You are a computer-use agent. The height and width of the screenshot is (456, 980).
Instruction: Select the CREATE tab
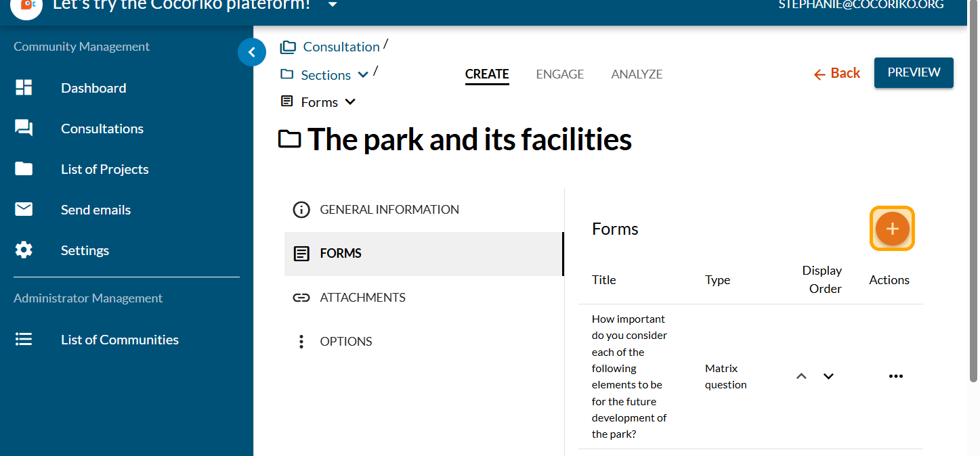click(487, 74)
